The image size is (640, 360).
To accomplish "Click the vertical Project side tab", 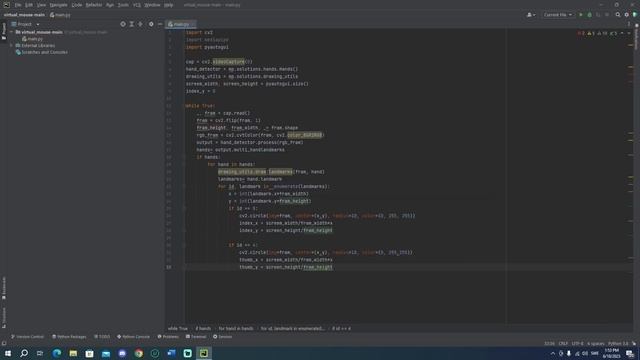I will click(4, 31).
